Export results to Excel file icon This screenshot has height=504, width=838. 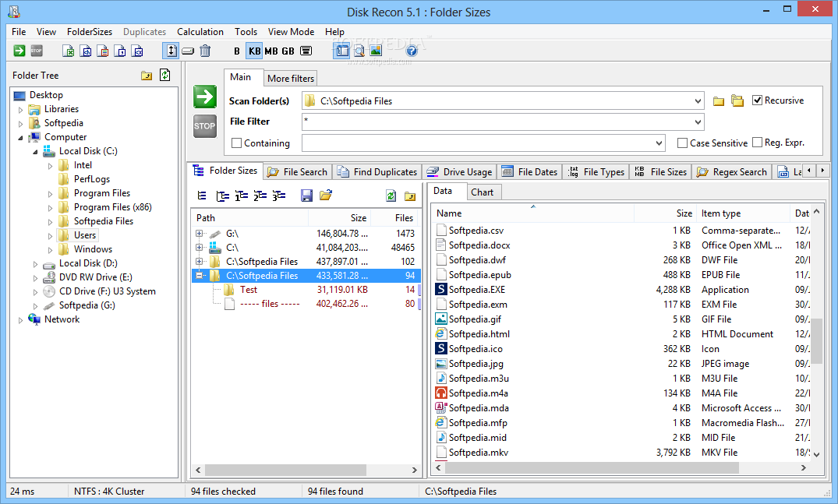pos(69,51)
